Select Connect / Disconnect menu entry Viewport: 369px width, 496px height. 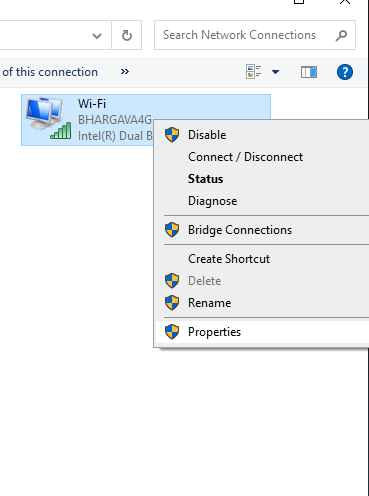[x=262, y=157]
